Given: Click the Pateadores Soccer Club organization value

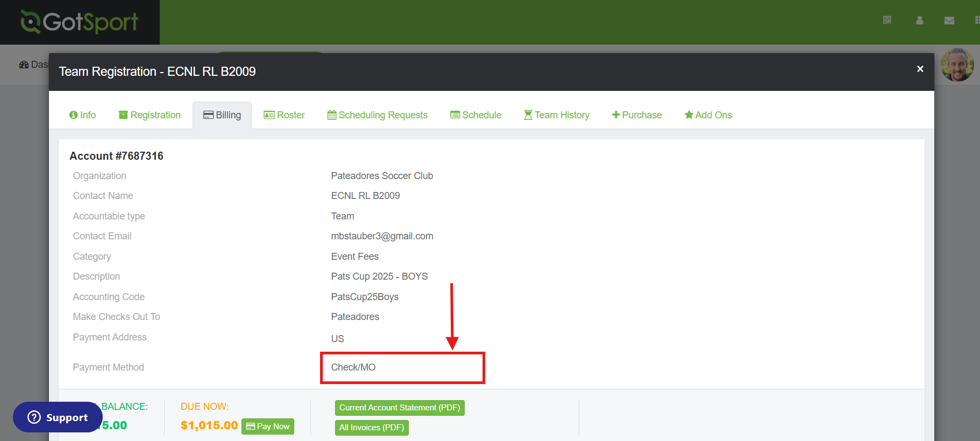Looking at the screenshot, I should (x=382, y=176).
